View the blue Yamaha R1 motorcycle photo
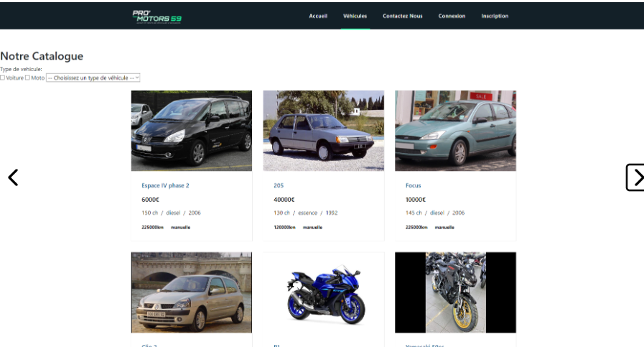The image size is (644, 347). click(x=323, y=292)
